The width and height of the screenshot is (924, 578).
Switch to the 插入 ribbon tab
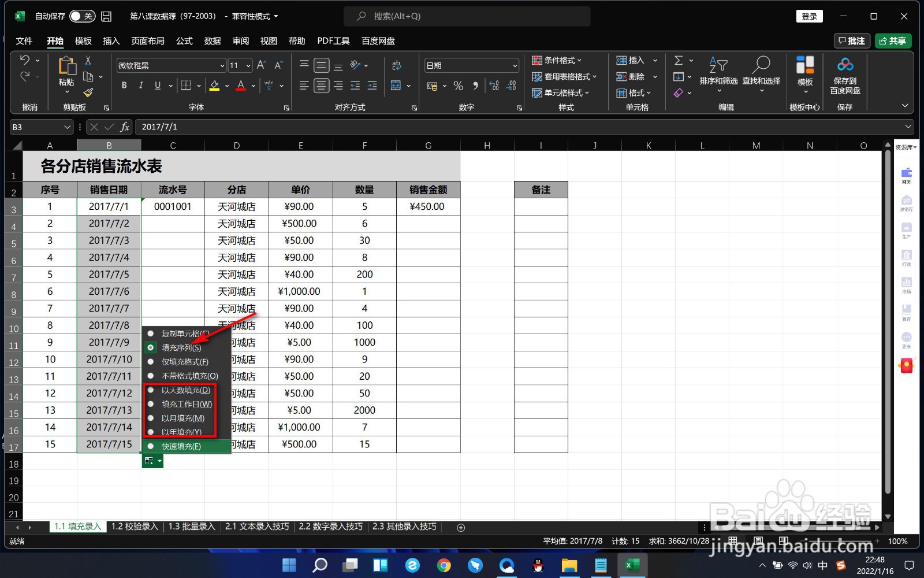pos(111,41)
